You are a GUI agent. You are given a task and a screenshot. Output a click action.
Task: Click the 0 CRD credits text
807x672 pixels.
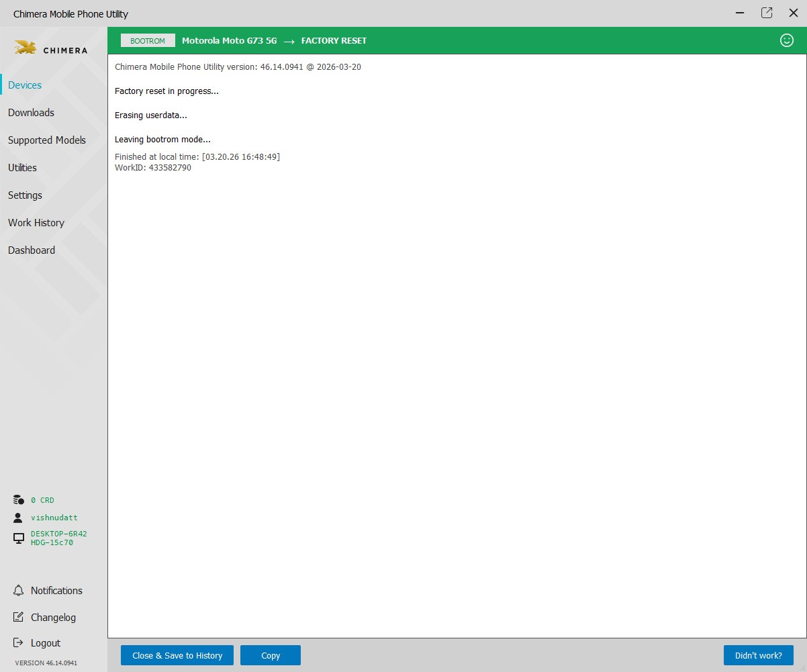click(x=42, y=500)
